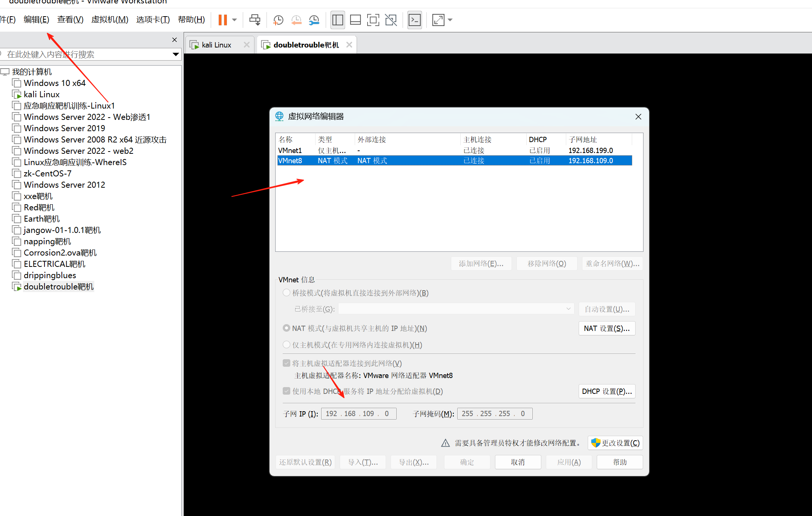Image resolution: width=812 pixels, height=516 pixels.
Task: Click the 确定 button in dialog
Action: coord(467,462)
